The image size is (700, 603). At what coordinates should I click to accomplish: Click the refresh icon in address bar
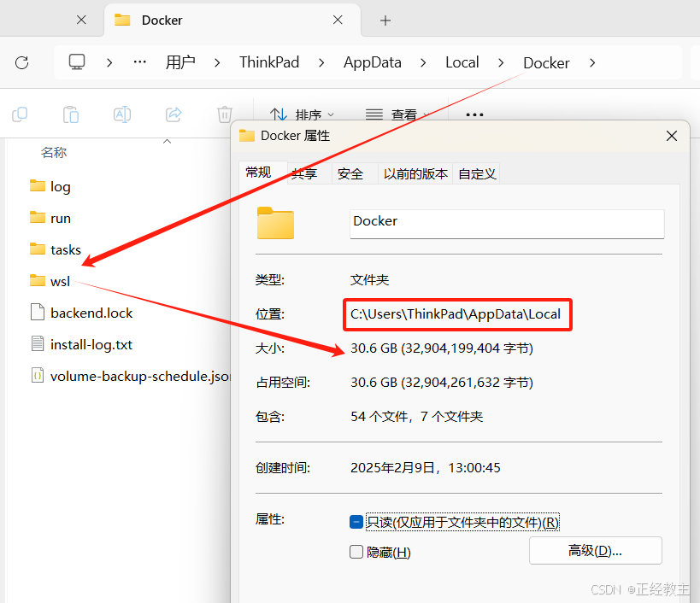pos(22,62)
